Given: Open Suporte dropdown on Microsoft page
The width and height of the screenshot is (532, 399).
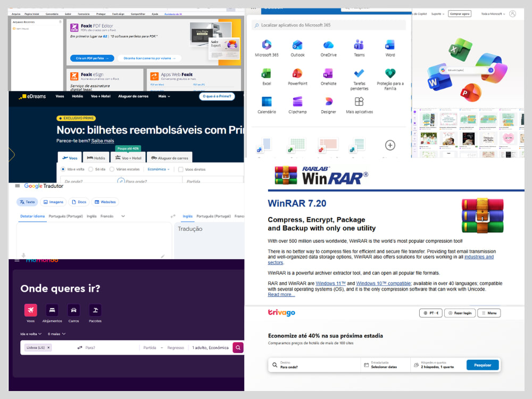Looking at the screenshot, I should [x=438, y=14].
